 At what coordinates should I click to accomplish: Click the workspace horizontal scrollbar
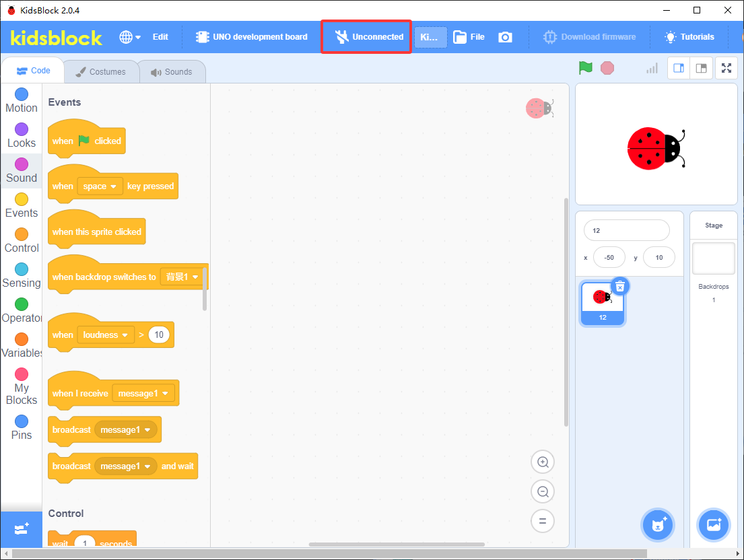coord(397,545)
